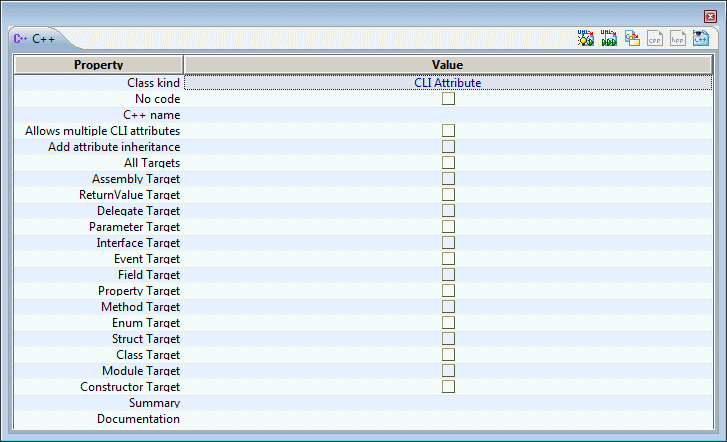Screen dimensions: 727x442
Task: Select the Delegate Target label
Action: pos(138,211)
